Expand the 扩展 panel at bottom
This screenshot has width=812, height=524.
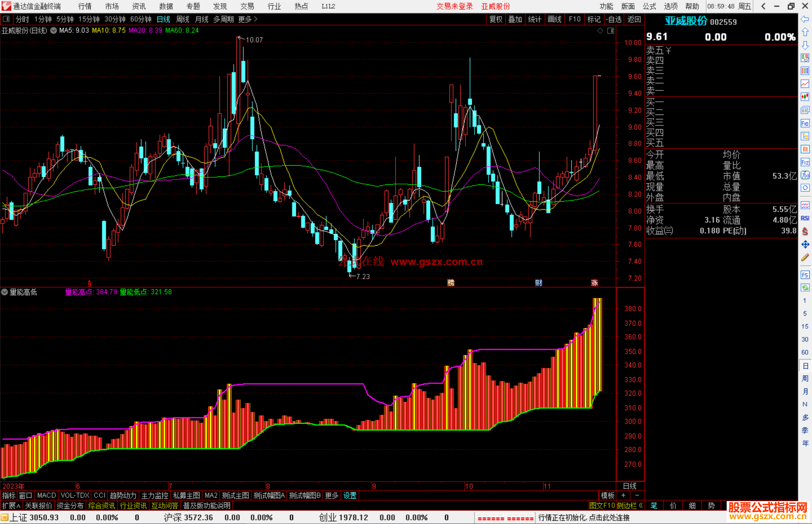point(11,506)
